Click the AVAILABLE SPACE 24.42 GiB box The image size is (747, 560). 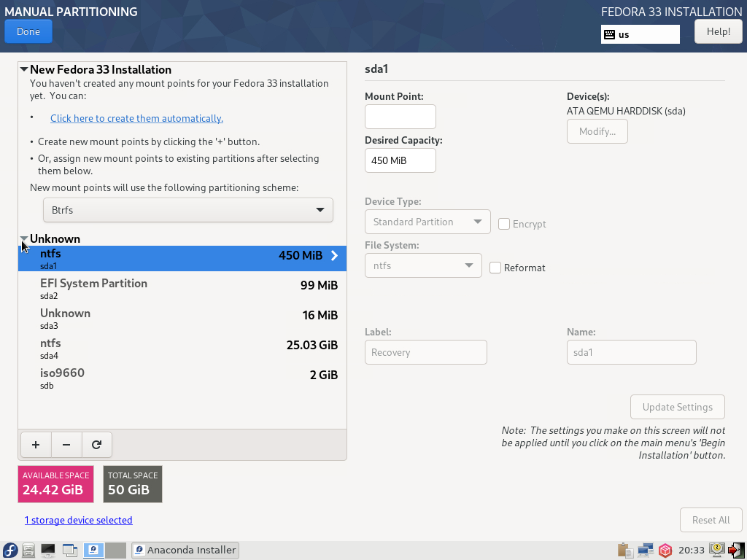click(x=55, y=484)
